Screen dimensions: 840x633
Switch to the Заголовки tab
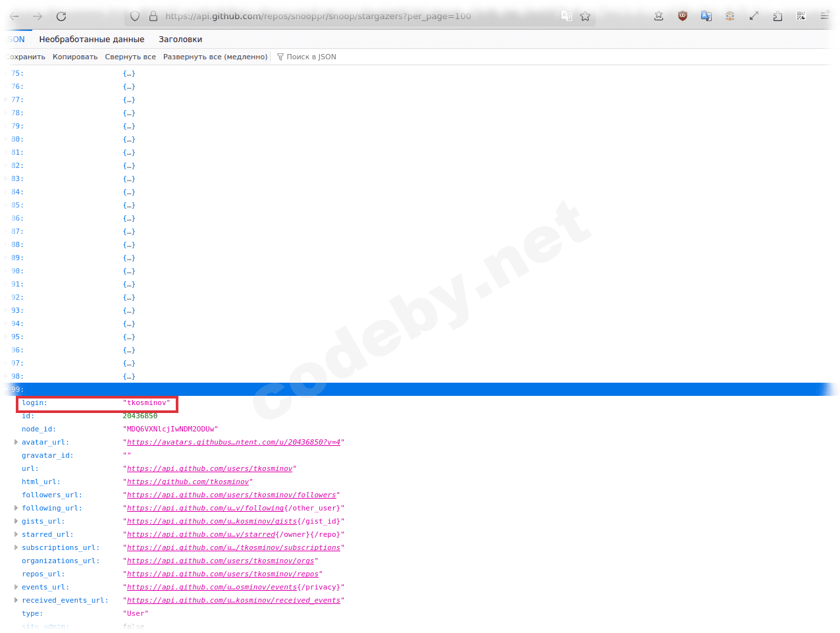[x=180, y=40]
